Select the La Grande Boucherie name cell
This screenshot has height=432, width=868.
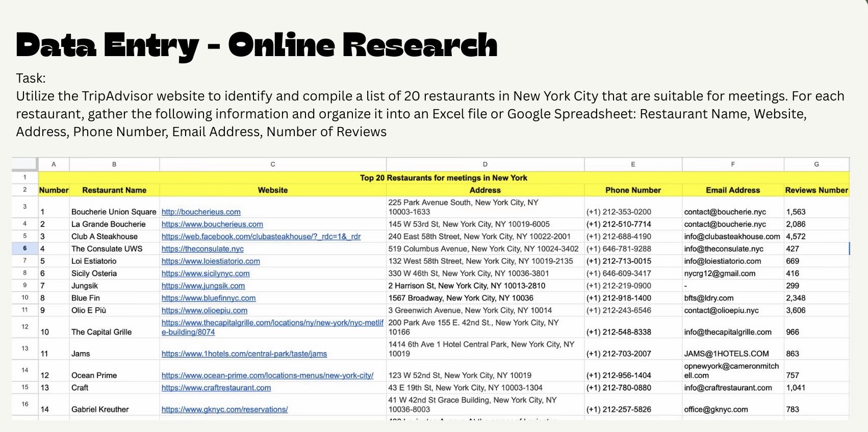pyautogui.click(x=114, y=224)
